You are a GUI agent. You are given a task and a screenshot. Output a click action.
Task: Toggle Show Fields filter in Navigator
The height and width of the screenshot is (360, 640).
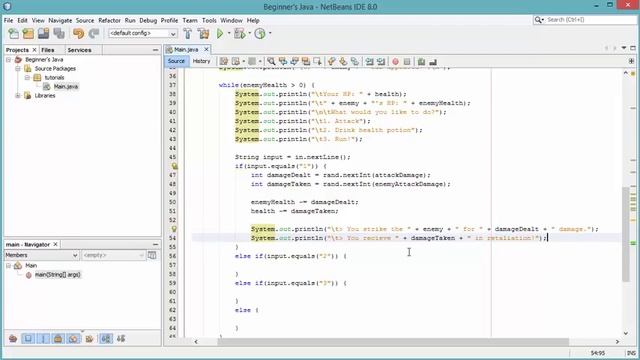click(x=28, y=338)
